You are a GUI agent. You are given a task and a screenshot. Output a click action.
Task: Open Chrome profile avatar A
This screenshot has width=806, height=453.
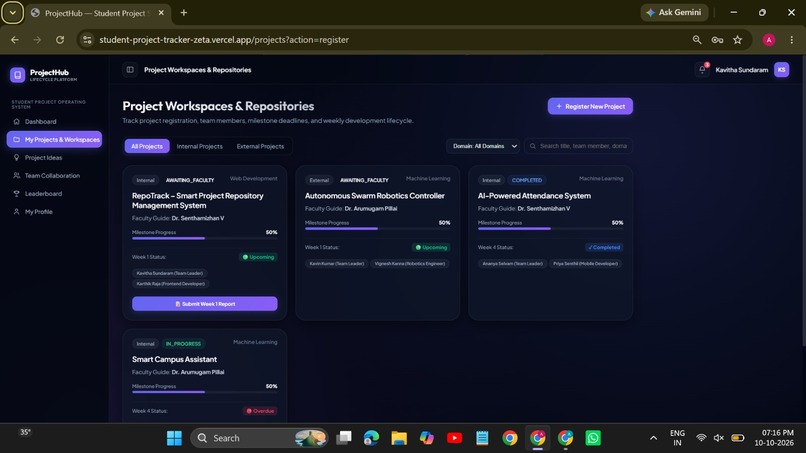768,40
